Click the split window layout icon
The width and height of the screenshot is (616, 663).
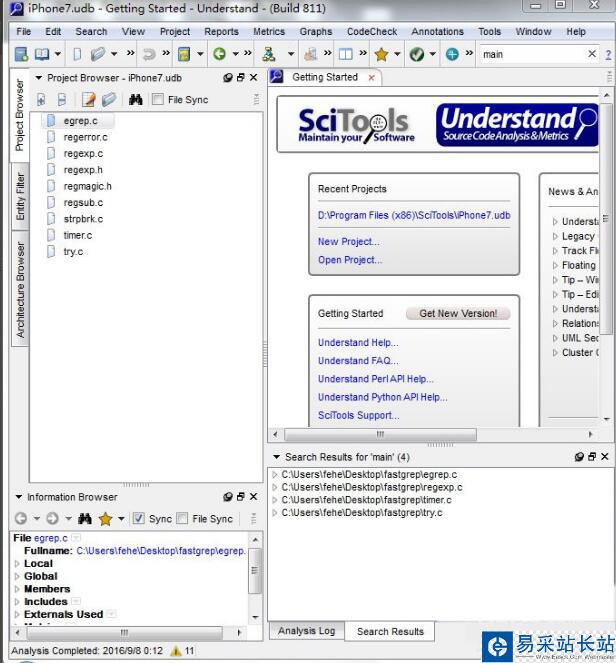coord(345,54)
